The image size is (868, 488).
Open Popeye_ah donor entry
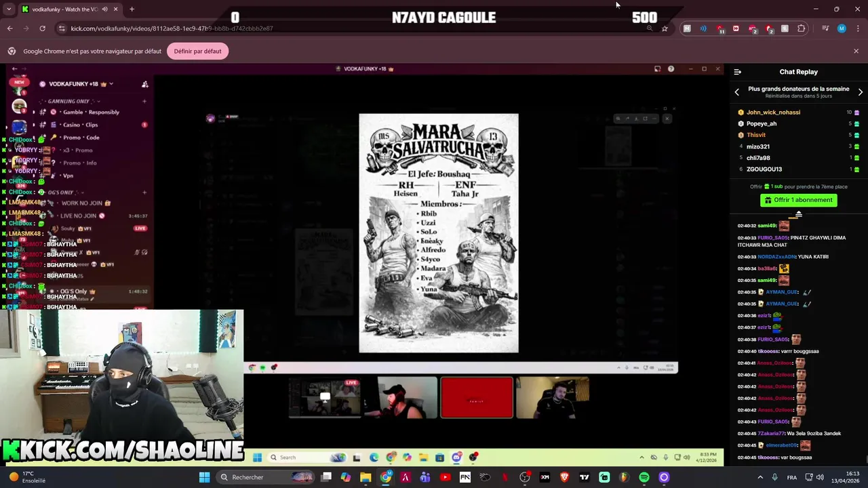pos(762,124)
